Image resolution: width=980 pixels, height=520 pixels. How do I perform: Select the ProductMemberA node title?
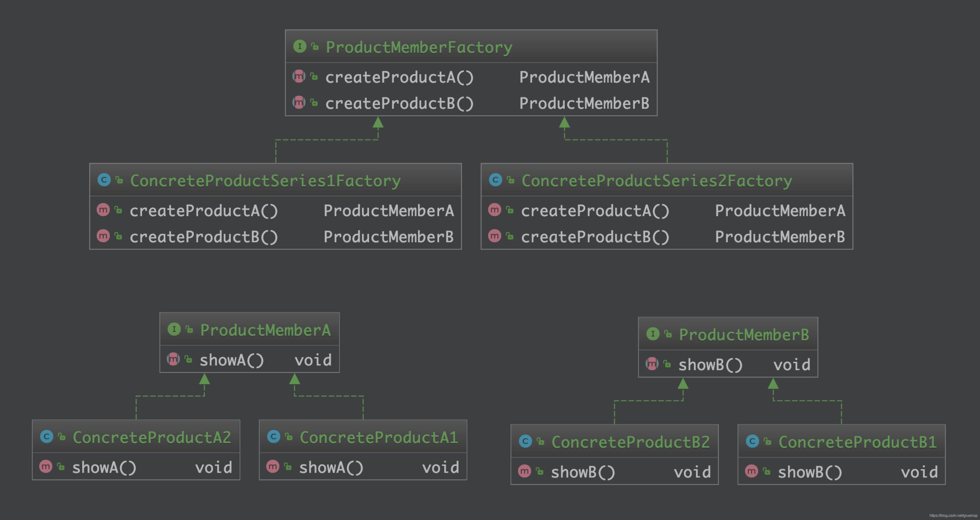(x=266, y=330)
